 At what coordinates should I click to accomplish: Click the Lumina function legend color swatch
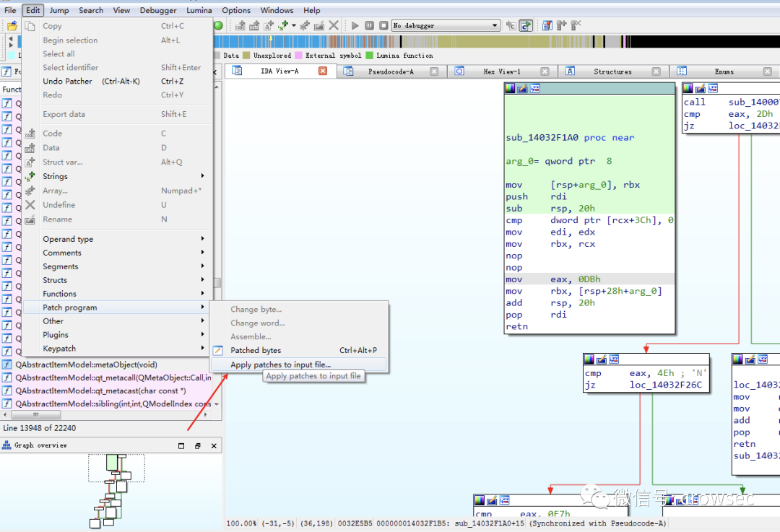[x=369, y=55]
